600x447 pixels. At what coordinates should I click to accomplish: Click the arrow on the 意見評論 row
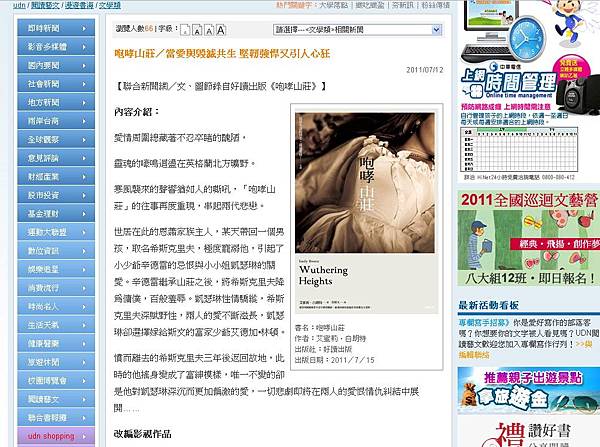84,158
